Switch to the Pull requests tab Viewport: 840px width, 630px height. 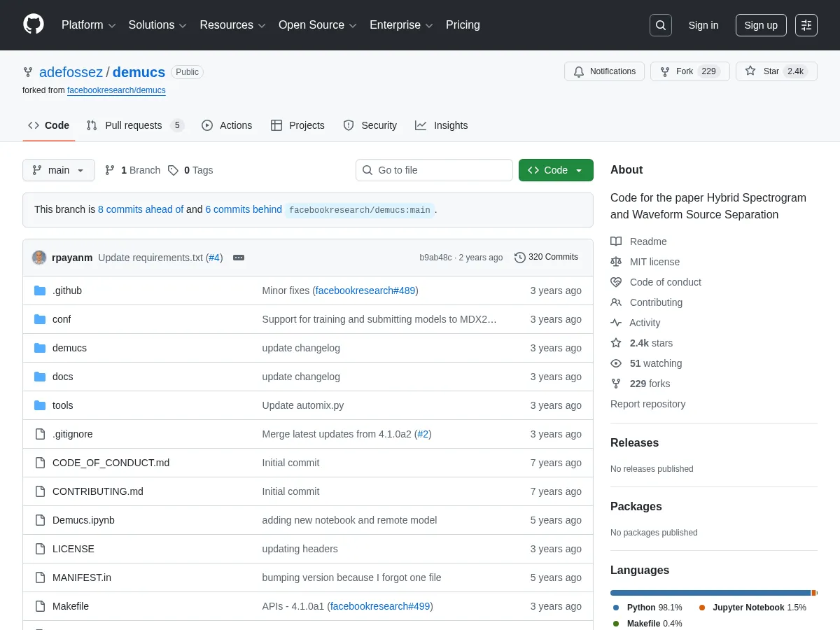pos(134,125)
